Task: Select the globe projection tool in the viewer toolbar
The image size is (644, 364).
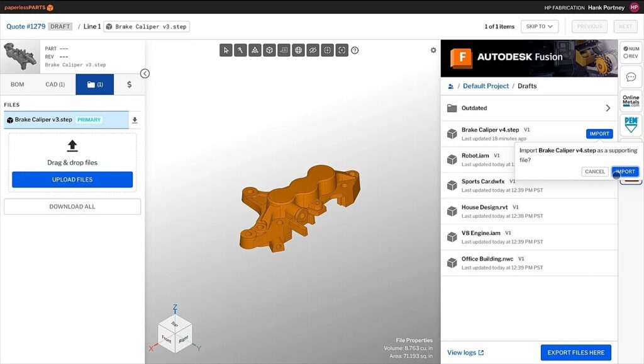Action: tap(298, 50)
